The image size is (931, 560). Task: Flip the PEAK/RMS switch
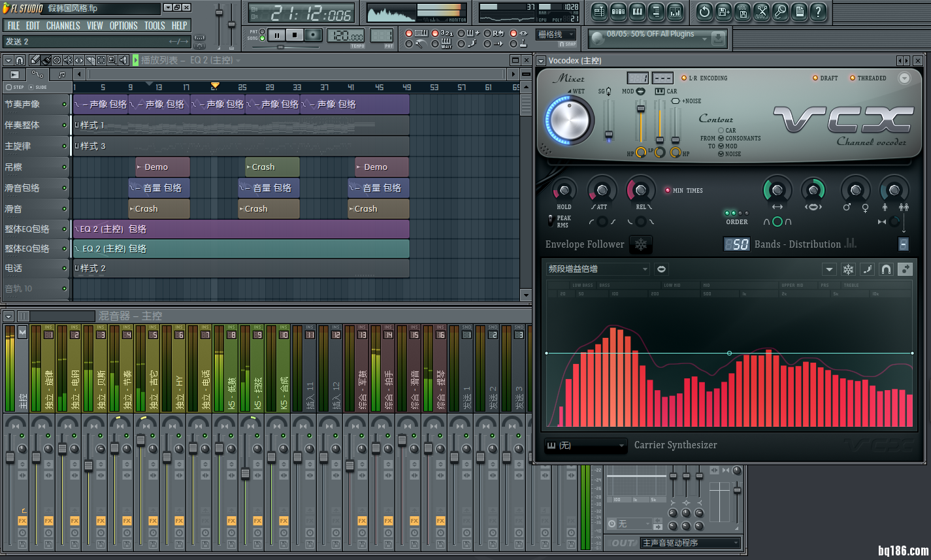click(x=550, y=221)
